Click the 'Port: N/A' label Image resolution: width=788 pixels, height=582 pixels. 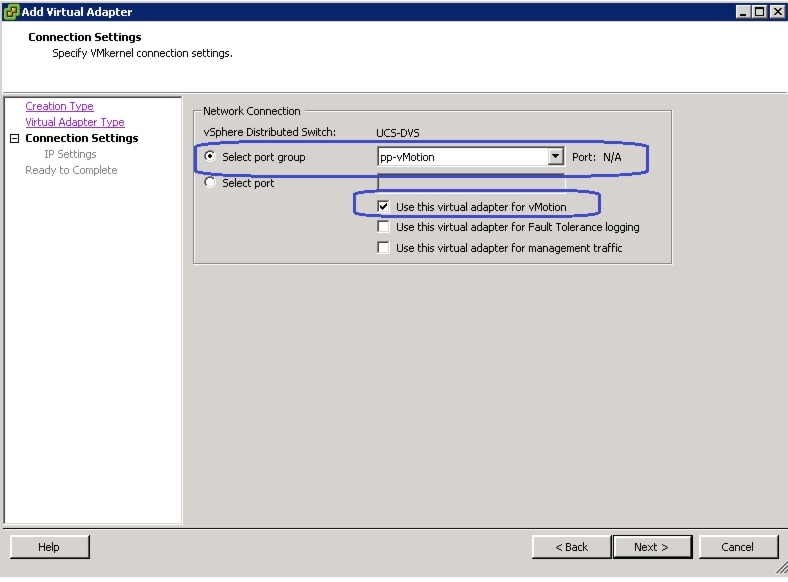[597, 157]
